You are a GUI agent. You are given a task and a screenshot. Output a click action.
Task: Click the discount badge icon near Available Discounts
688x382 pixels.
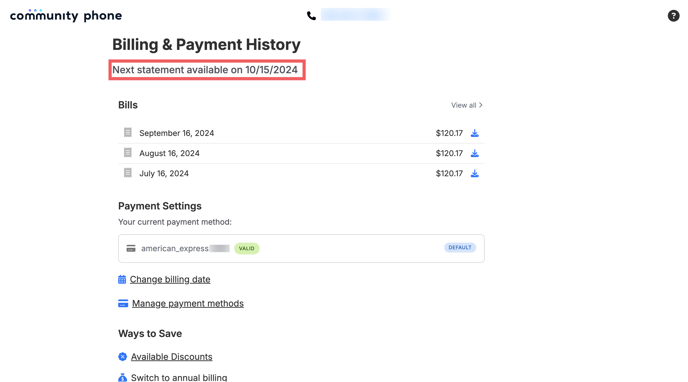[122, 357]
